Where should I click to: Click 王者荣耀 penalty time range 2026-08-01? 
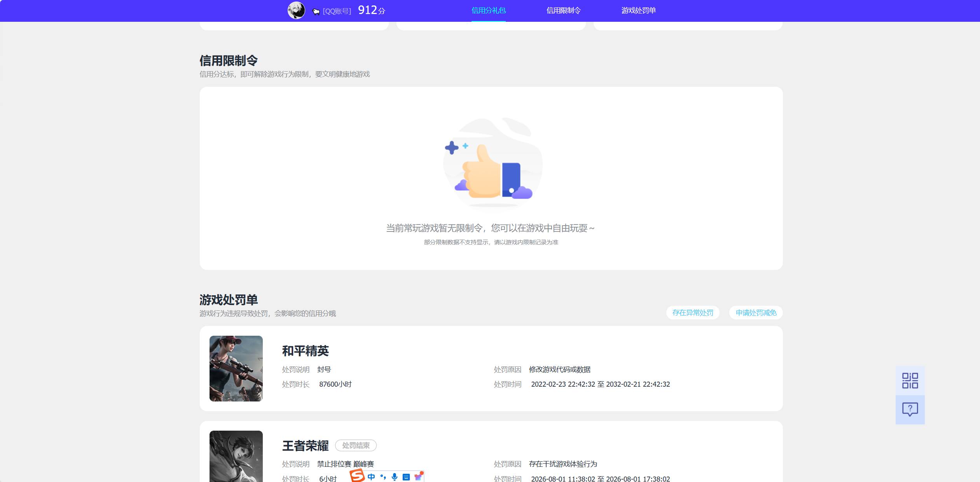tap(601, 479)
